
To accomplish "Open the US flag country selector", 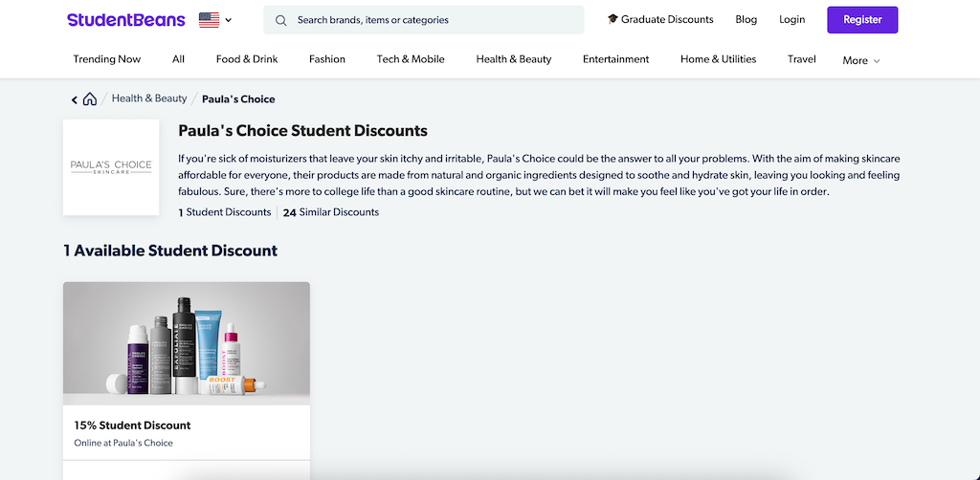I will [210, 20].
